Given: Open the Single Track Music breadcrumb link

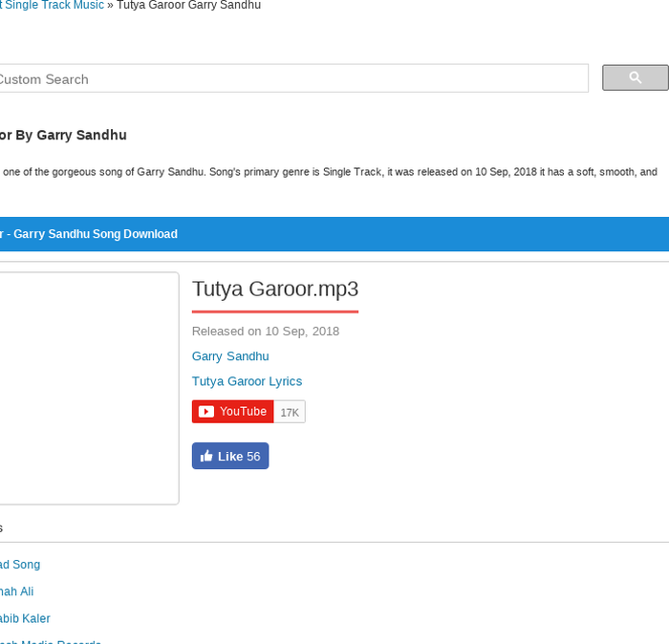Looking at the screenshot, I should [x=52, y=5].
